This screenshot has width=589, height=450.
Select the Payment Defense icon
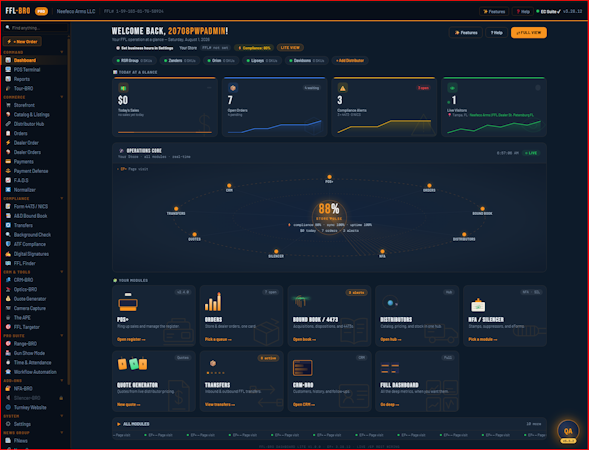[8, 171]
